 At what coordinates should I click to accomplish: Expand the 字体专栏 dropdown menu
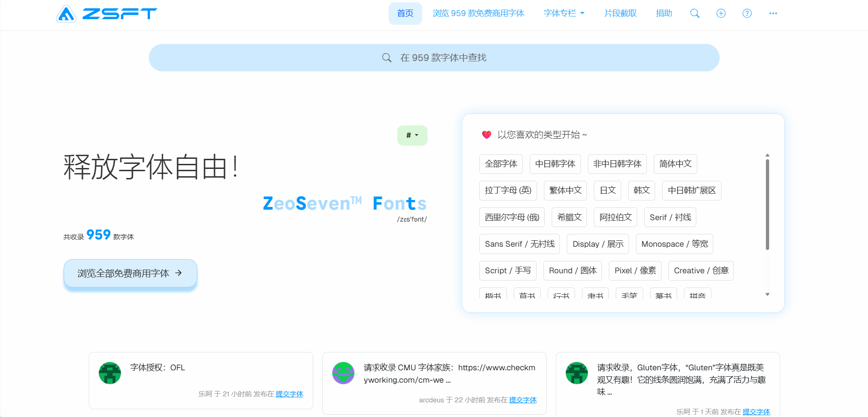pyautogui.click(x=564, y=13)
